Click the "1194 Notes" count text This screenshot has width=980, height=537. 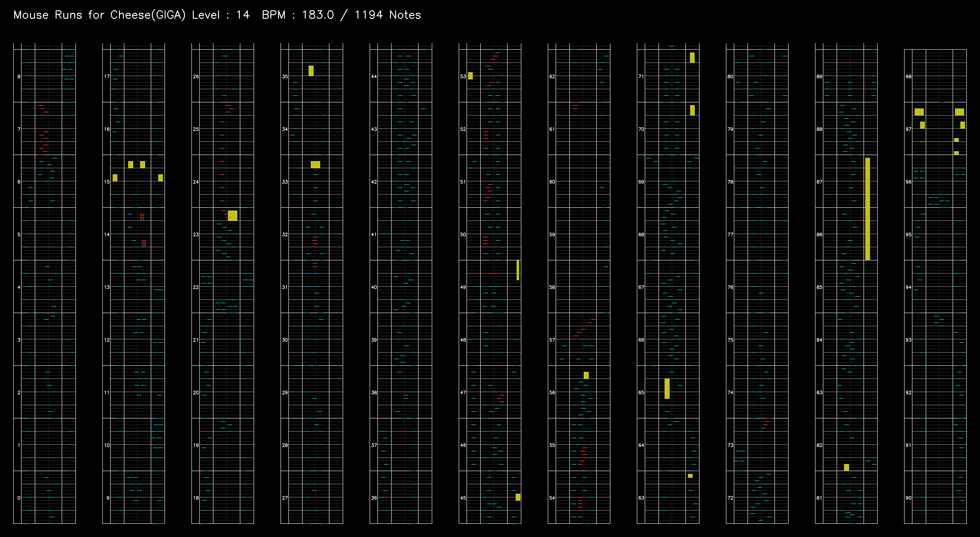point(388,15)
